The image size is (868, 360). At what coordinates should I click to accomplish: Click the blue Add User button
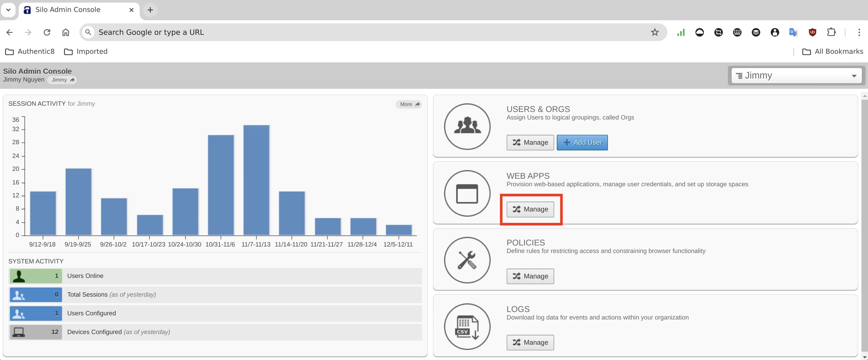click(x=582, y=143)
